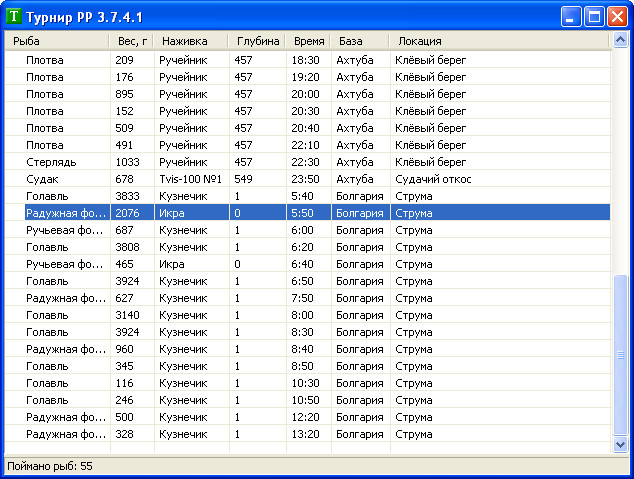634x479 pixels.
Task: Click highlighted weight 2076
Action: pyautogui.click(x=127, y=213)
